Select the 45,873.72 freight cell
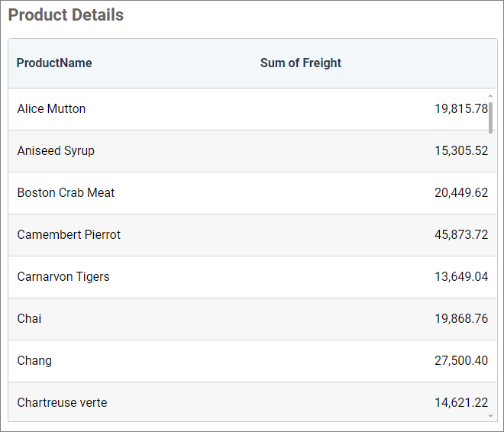Viewport: 504px width, 432px height. tap(460, 235)
